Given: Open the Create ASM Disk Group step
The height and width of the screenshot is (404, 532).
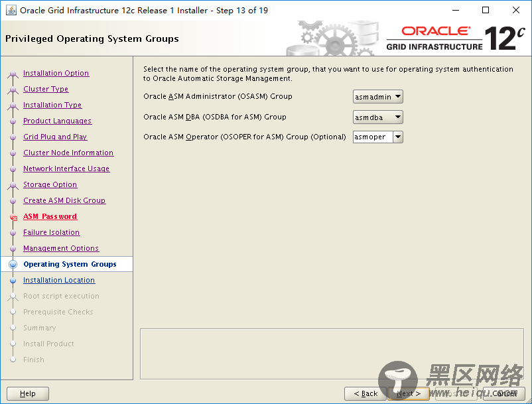Looking at the screenshot, I should coord(64,201).
